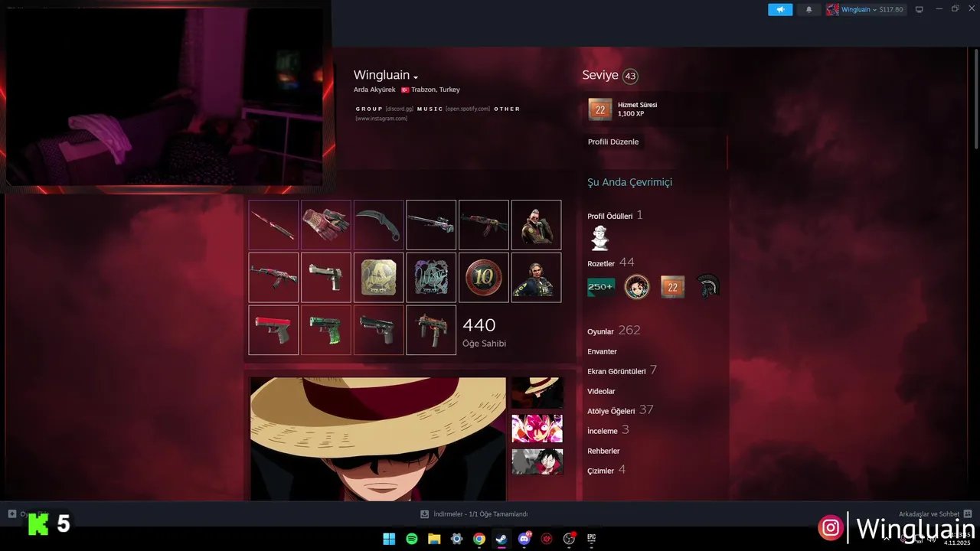This screenshot has width=980, height=551.
Task: Select the Desert Eagle pistol item
Action: click(x=326, y=278)
